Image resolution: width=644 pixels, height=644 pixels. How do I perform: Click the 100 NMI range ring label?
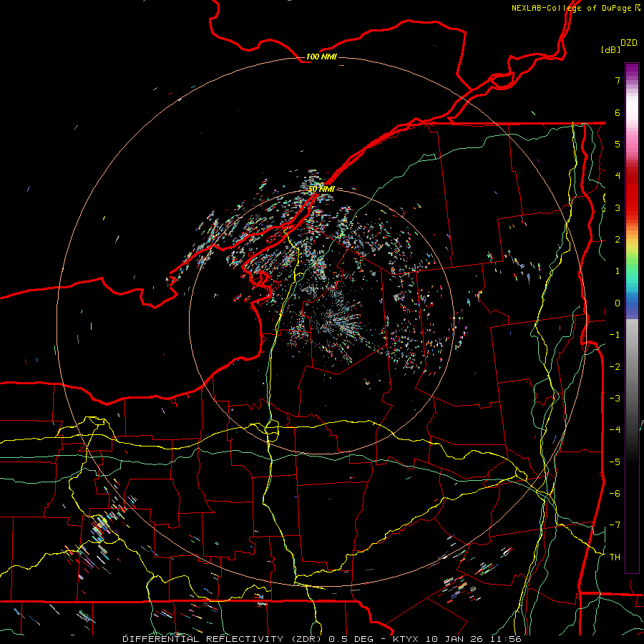(x=321, y=57)
